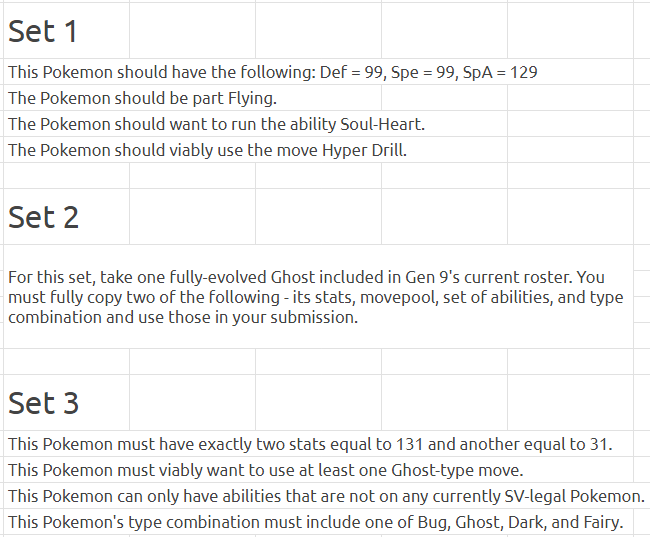Select the empty cell right of Set 3
The width and height of the screenshot is (650, 537).
click(x=192, y=403)
